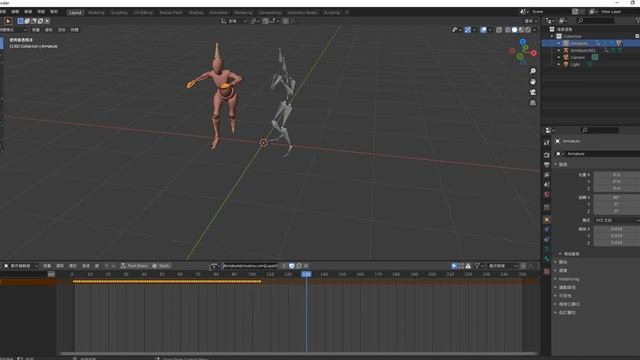Click the new action duplicate icon
Image resolution: width=640 pixels, height=360 pixels.
pyautogui.click(x=299, y=266)
